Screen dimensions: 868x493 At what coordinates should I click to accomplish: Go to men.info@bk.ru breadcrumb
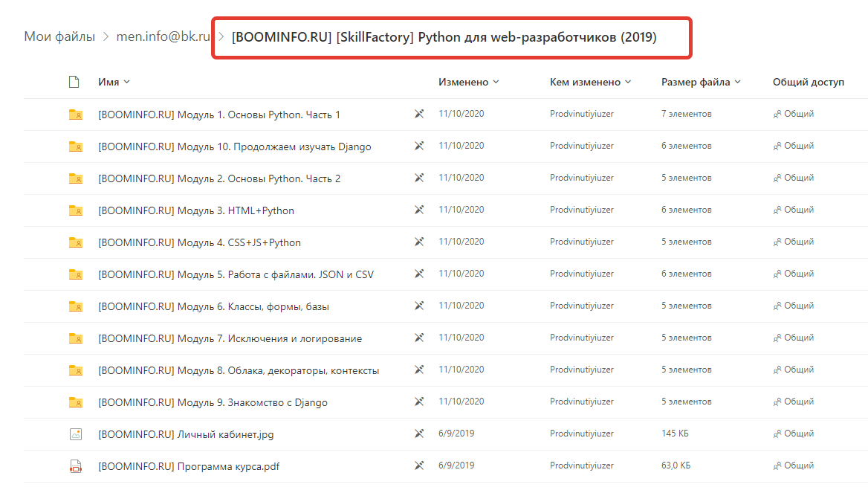(163, 36)
